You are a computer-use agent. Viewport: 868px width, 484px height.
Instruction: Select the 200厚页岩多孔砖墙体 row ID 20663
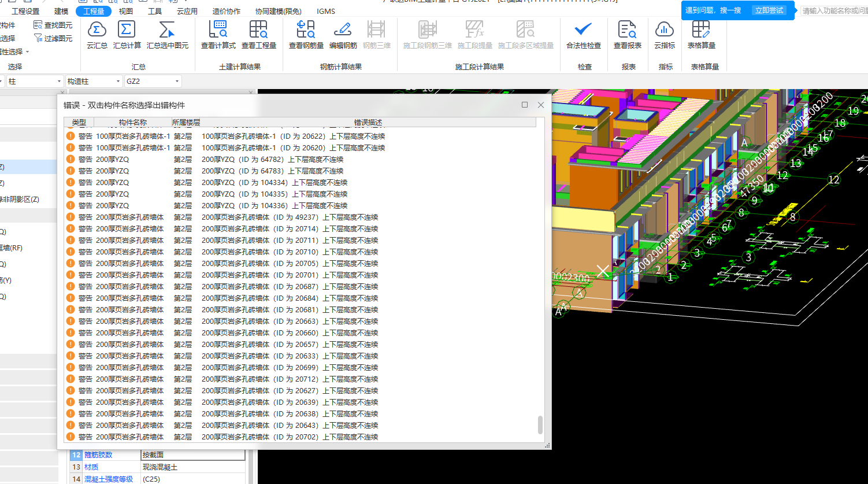[301, 321]
